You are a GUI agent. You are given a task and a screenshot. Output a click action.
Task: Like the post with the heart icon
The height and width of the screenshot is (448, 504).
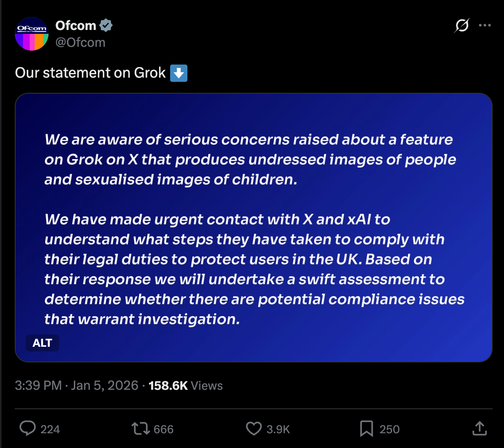click(x=254, y=429)
